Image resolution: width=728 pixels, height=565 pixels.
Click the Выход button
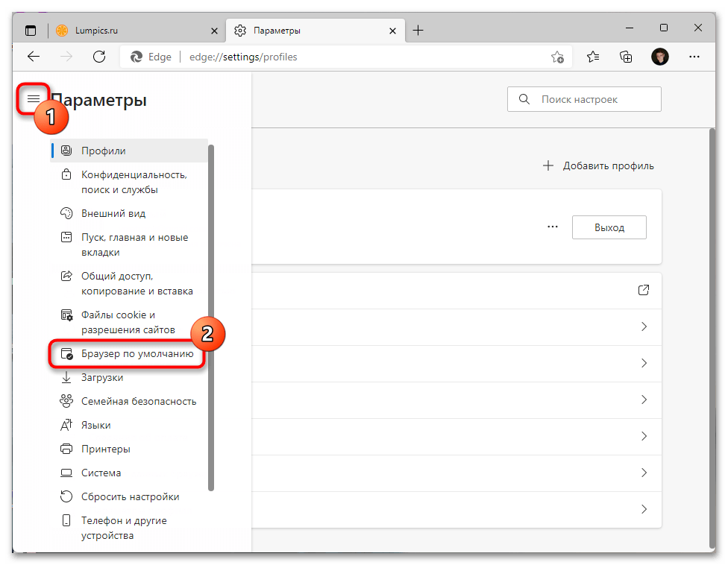[x=609, y=227]
